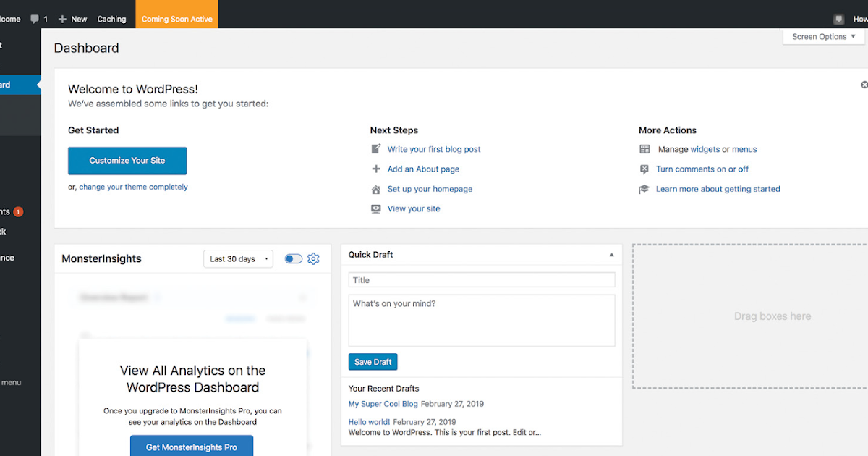Open the My Super Cool Blog draft

click(x=383, y=404)
